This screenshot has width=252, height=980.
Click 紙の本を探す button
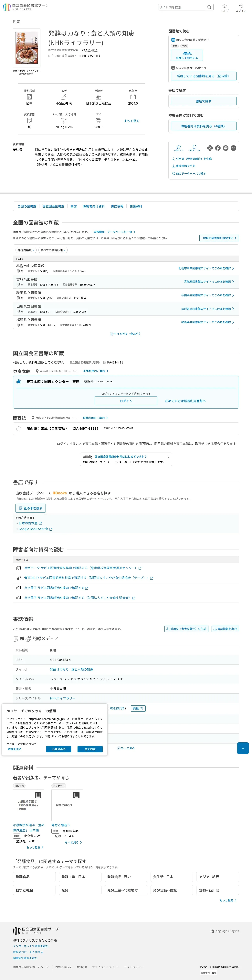coord(31,508)
